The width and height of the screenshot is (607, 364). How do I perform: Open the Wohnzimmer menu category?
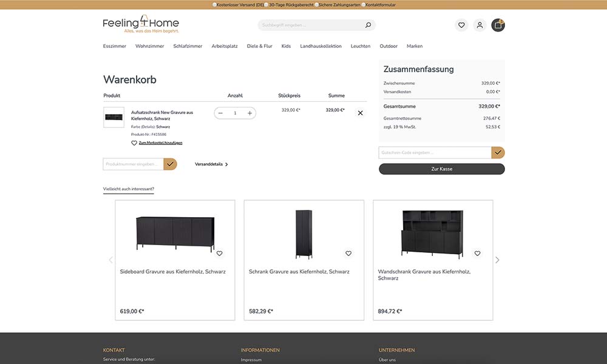coord(149,46)
